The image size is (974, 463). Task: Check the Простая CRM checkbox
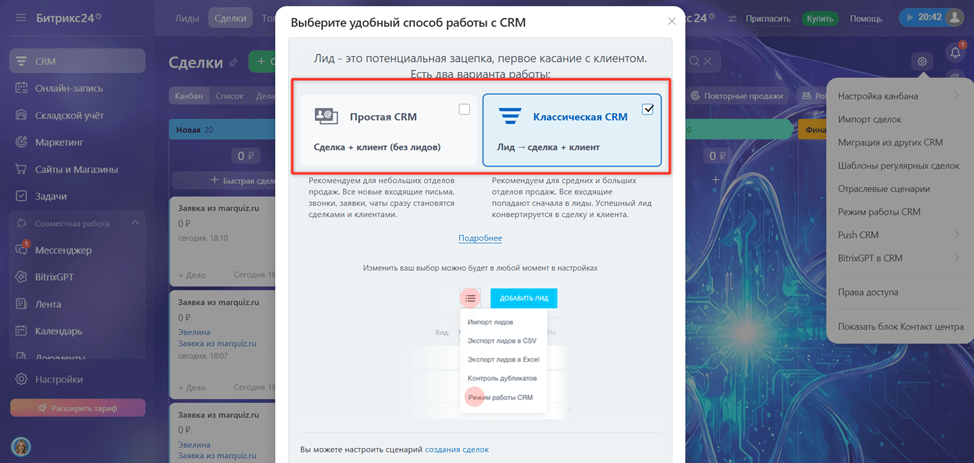464,109
